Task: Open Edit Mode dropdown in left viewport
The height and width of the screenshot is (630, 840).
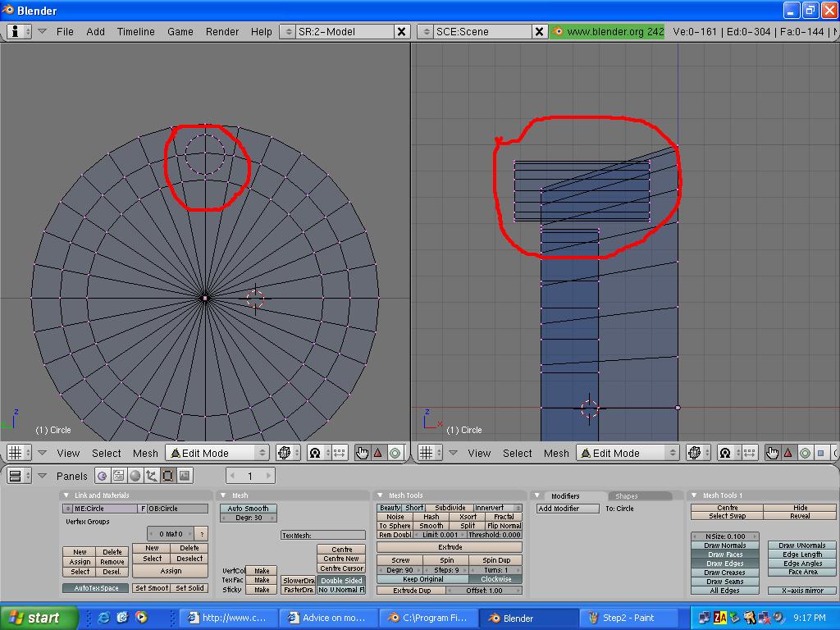Action: pos(217,453)
